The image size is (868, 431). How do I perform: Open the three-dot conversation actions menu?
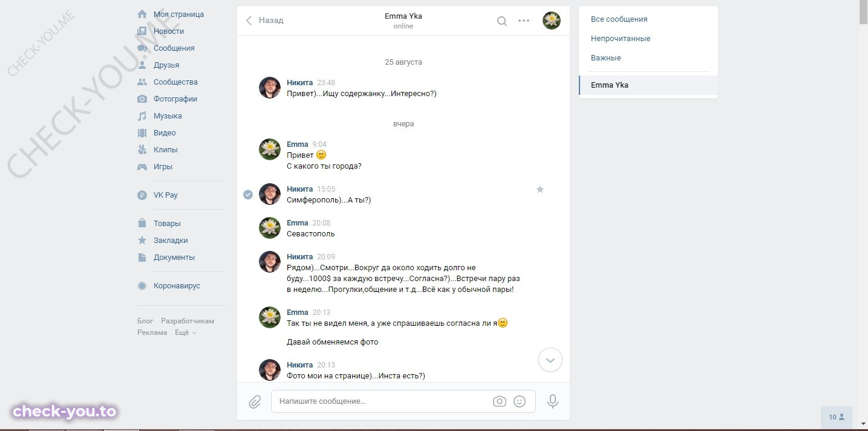pyautogui.click(x=524, y=21)
